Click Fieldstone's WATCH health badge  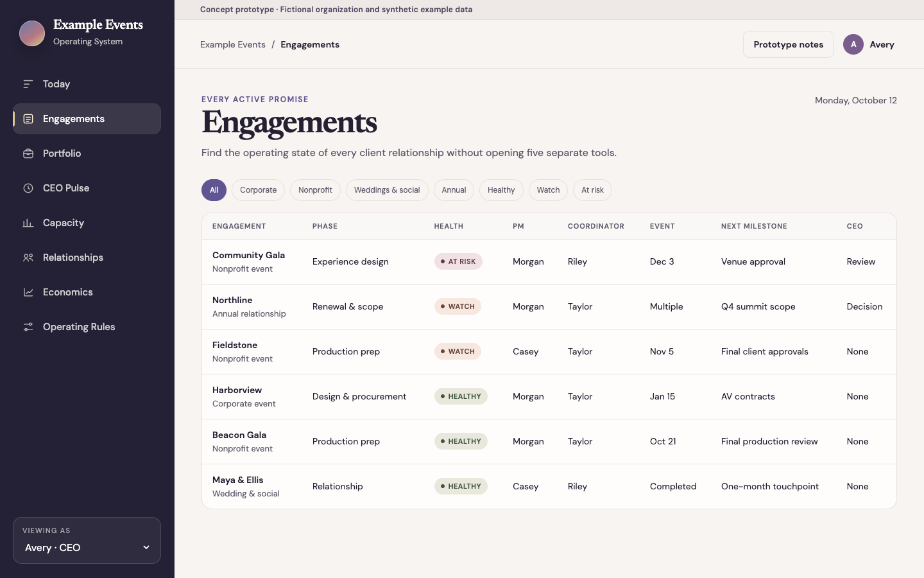coord(458,351)
